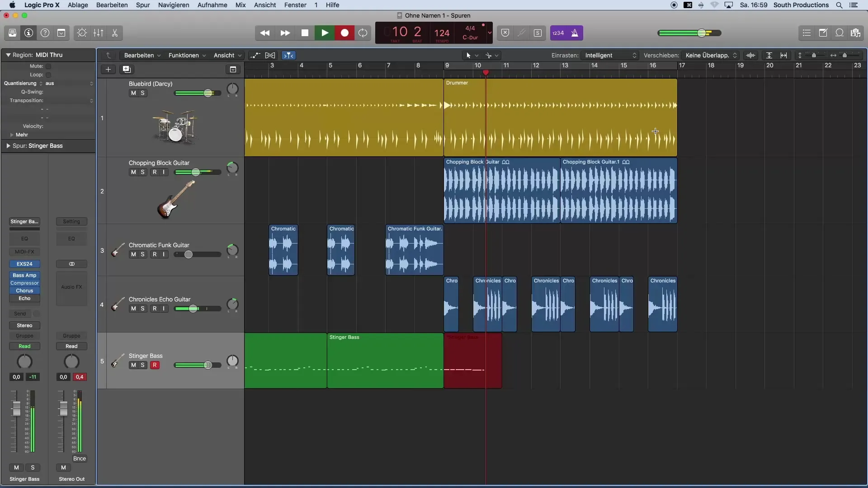Open the Media Browser icon
Viewport: 868px width, 488px height.
coord(855,33)
